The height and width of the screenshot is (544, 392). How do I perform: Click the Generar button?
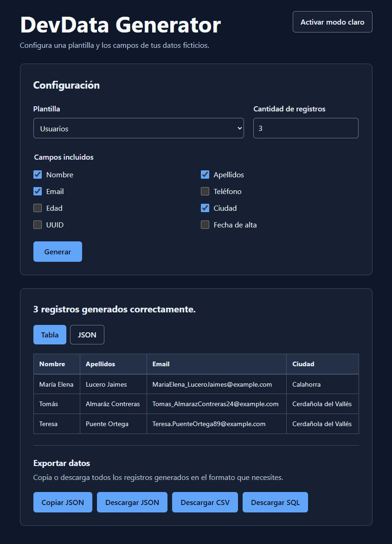tap(58, 252)
